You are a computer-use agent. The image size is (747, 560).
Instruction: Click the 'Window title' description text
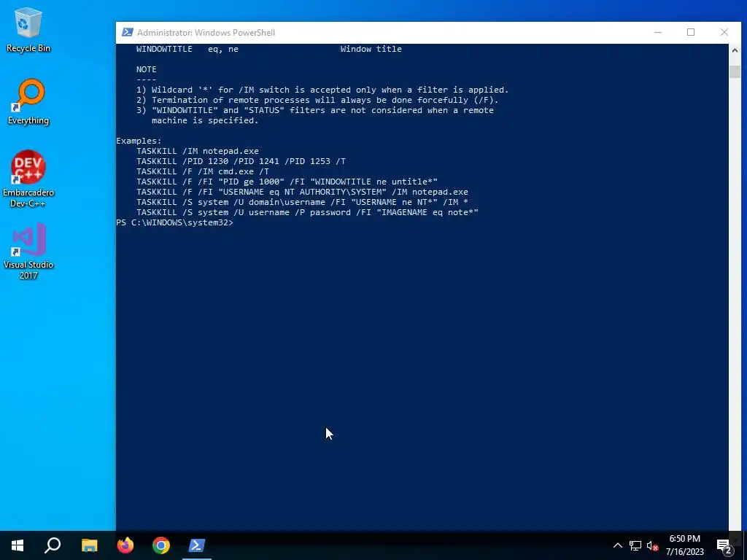click(x=371, y=49)
